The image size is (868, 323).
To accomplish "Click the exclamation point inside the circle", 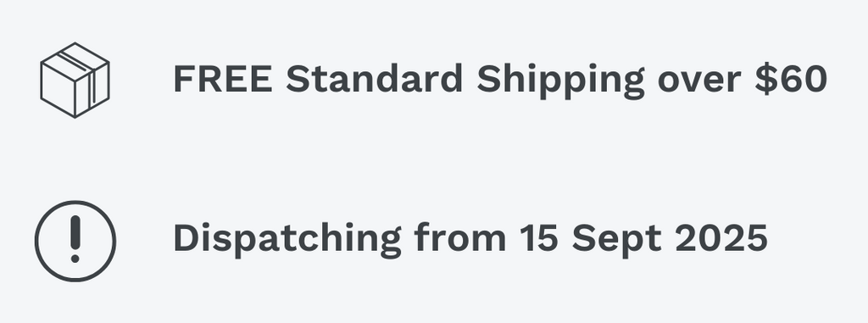I will click(75, 239).
